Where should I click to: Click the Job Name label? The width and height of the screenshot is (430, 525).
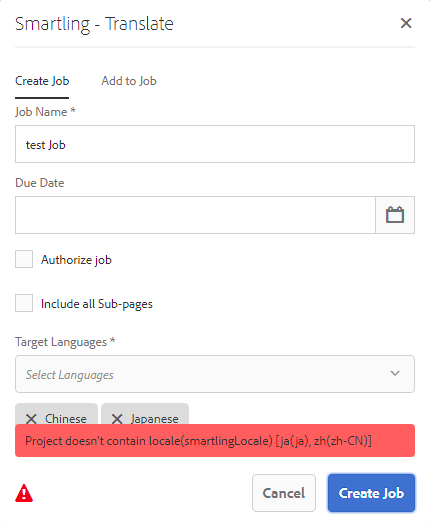click(x=45, y=112)
